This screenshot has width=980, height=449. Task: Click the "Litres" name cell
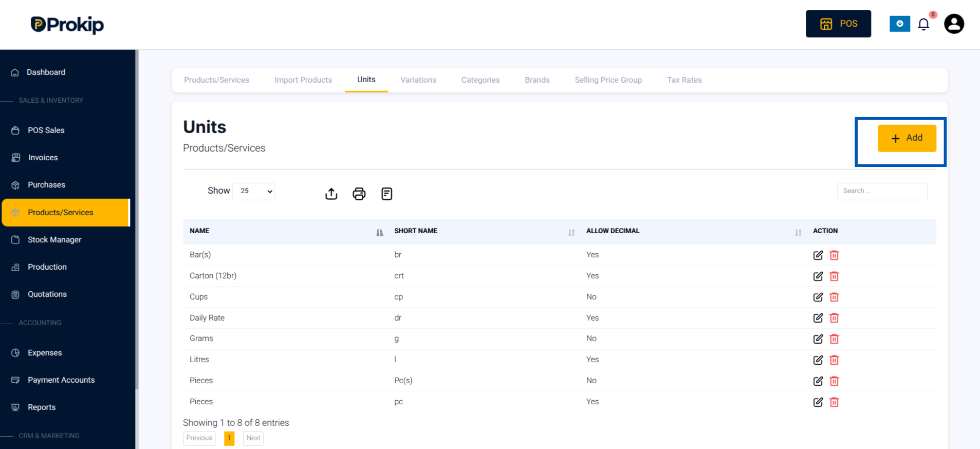pyautogui.click(x=199, y=360)
